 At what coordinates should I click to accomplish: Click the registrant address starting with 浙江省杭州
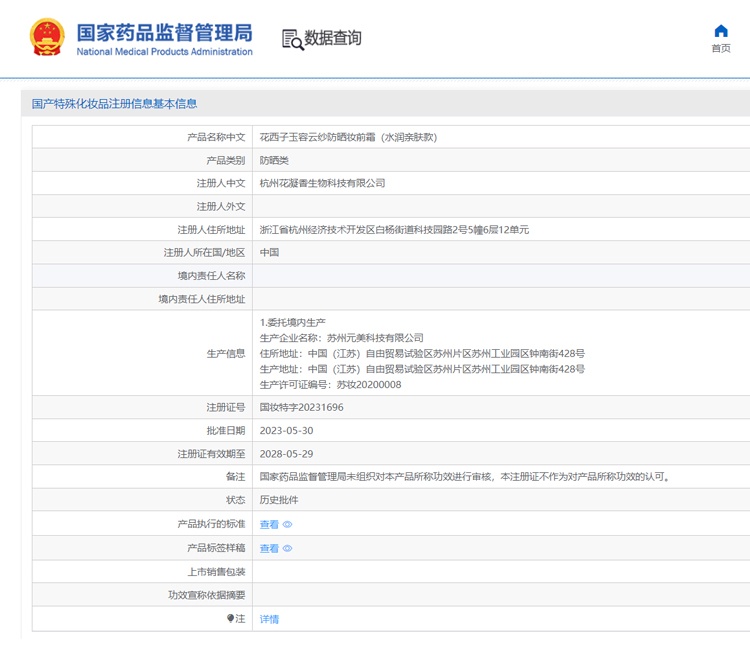pos(394,230)
